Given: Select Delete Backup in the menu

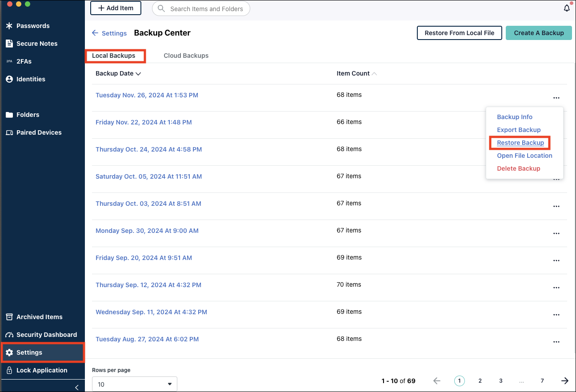Looking at the screenshot, I should pyautogui.click(x=518, y=168).
